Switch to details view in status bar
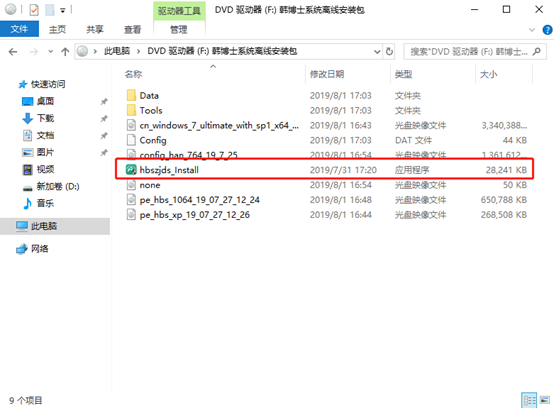The width and height of the screenshot is (554, 408). click(529, 400)
